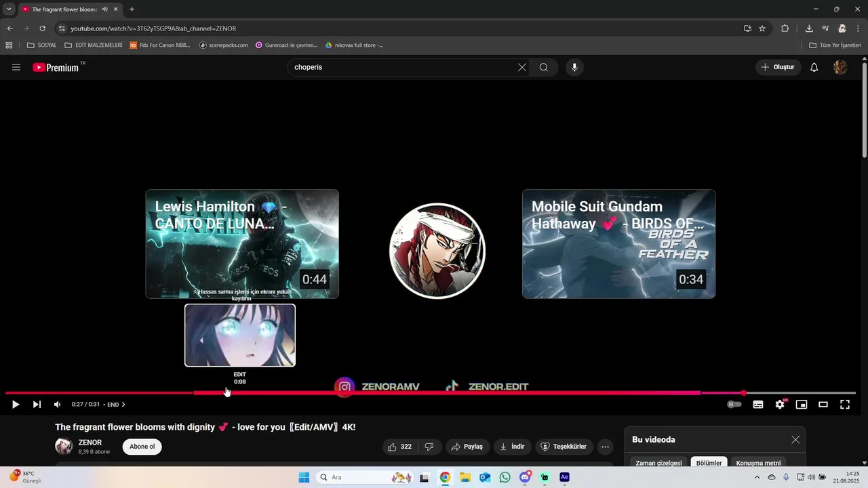Screen dimensions: 868x488
Task: Open EDİT MALZEMELERİ bookmarks folder
Action: pos(94,45)
